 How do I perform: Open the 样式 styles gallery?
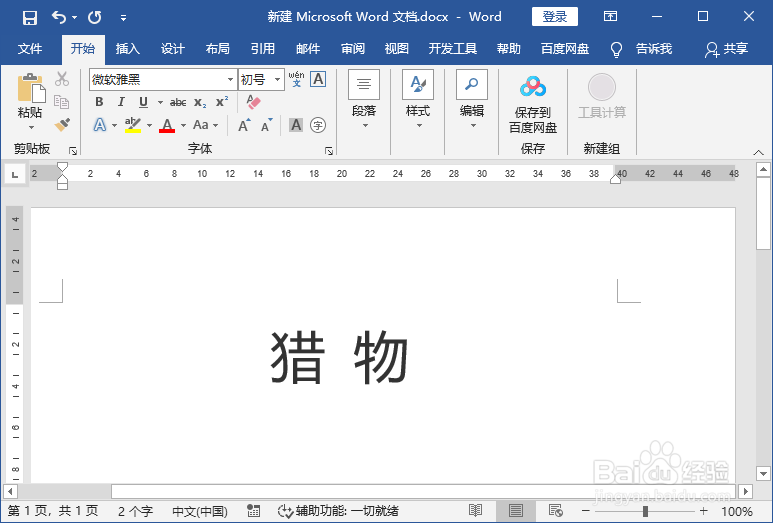tap(418, 100)
